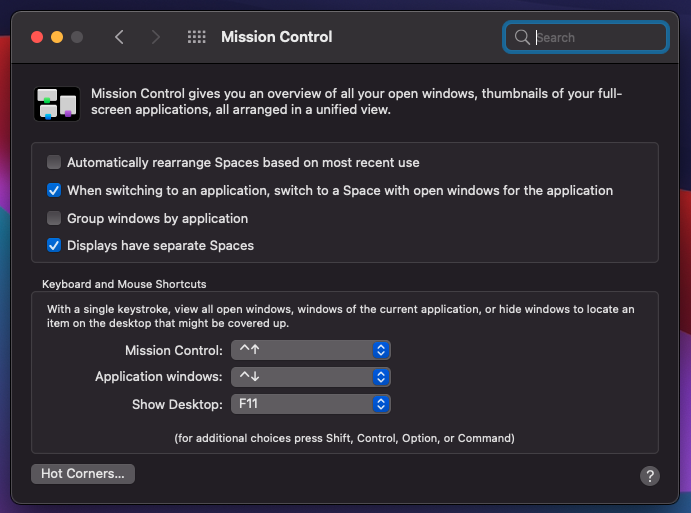The width and height of the screenshot is (691, 513).
Task: Disable Displays have separate Spaces
Action: 54,245
